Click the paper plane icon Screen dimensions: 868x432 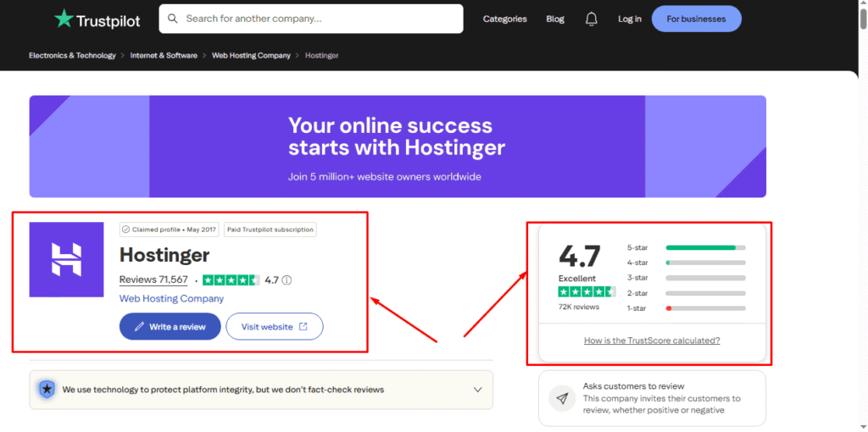click(562, 398)
